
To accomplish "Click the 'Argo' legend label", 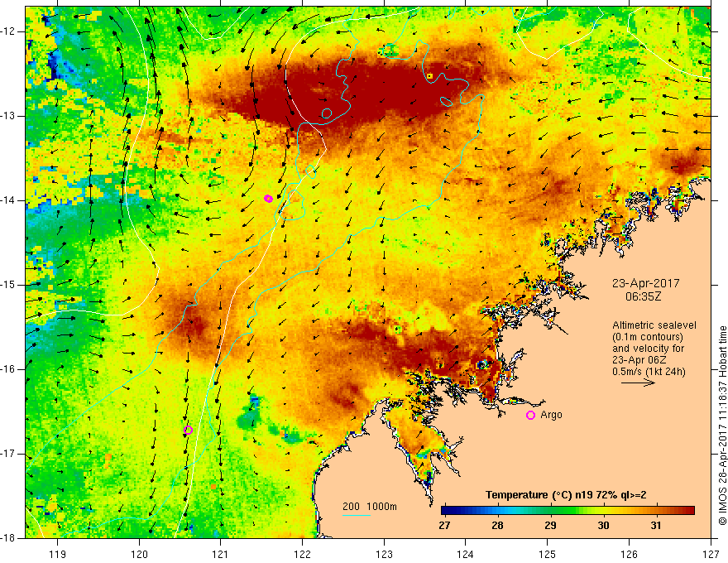I will (x=551, y=415).
